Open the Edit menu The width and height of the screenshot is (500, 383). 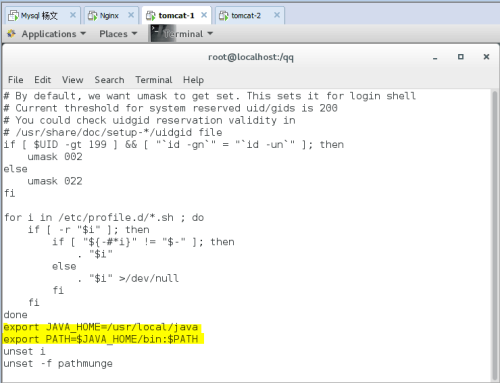pyautogui.click(x=43, y=80)
